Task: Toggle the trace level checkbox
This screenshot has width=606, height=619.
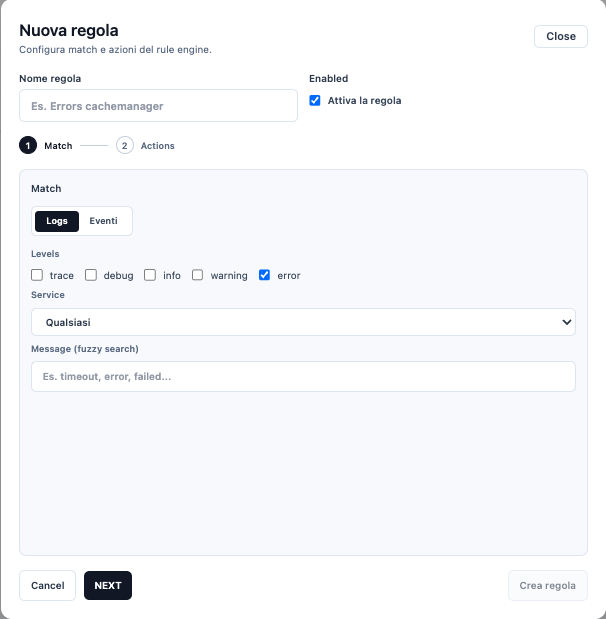Action: point(37,275)
